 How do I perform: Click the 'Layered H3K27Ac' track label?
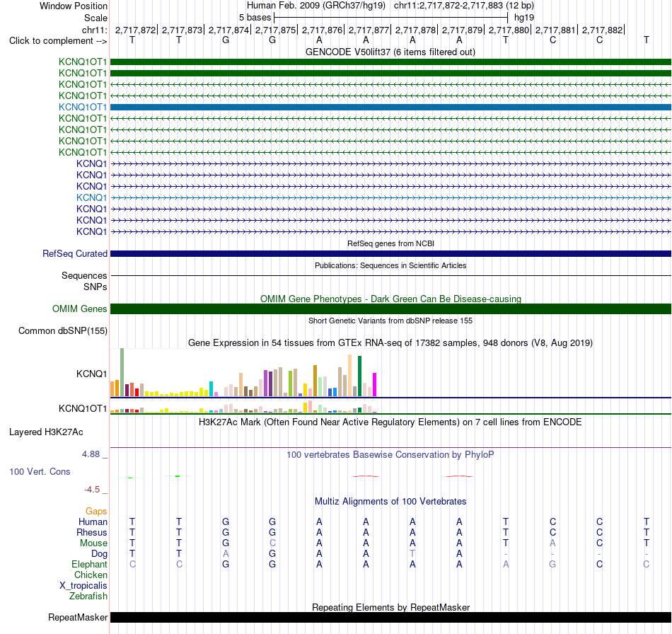[46, 432]
